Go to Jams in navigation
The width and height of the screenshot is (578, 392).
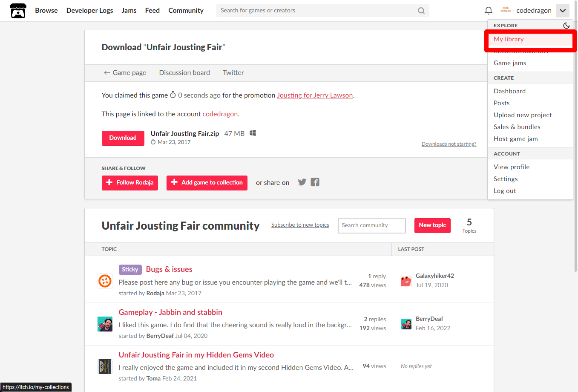pyautogui.click(x=129, y=11)
